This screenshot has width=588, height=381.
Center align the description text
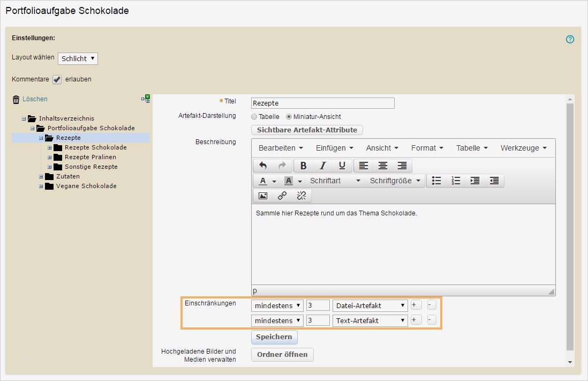383,166
